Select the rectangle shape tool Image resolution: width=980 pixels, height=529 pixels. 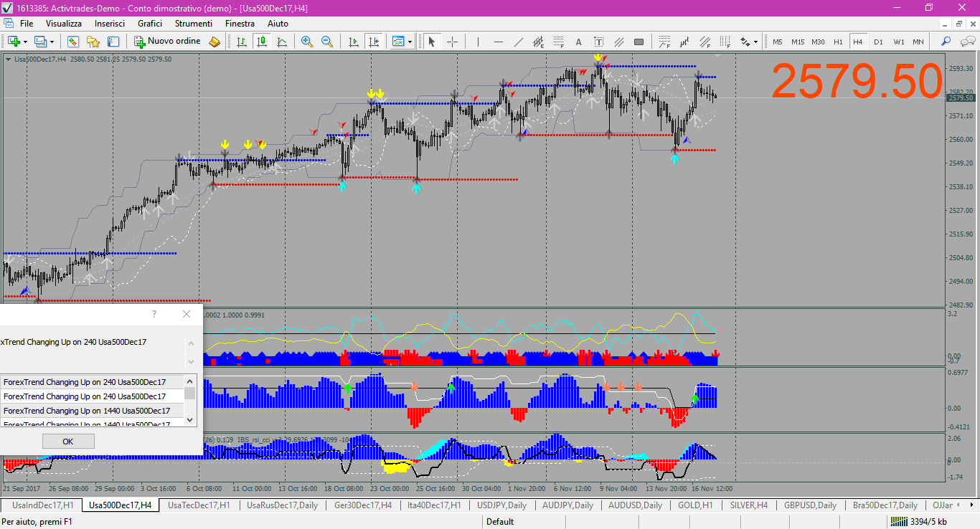639,42
